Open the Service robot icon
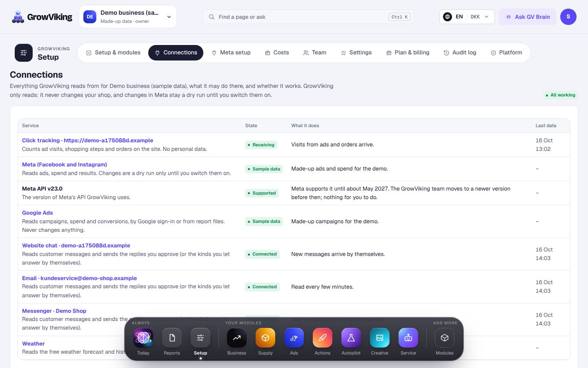Image resolution: width=588 pixels, height=368 pixels. coord(408,338)
